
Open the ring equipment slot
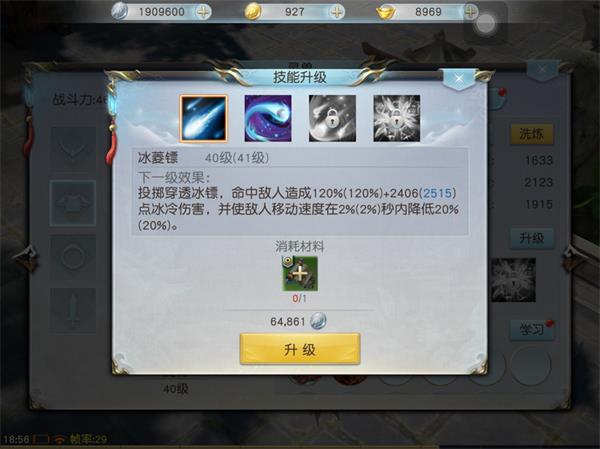[x=73, y=256]
